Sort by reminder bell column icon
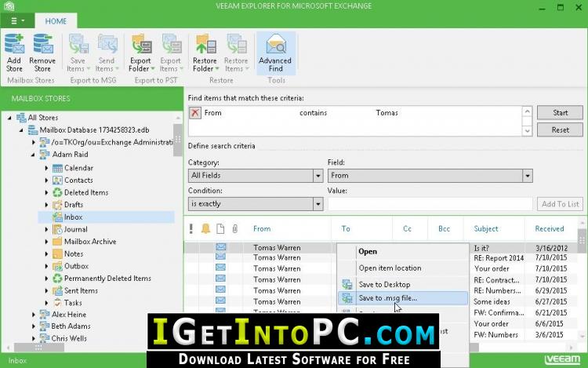The height and width of the screenshot is (368, 588). (205, 228)
